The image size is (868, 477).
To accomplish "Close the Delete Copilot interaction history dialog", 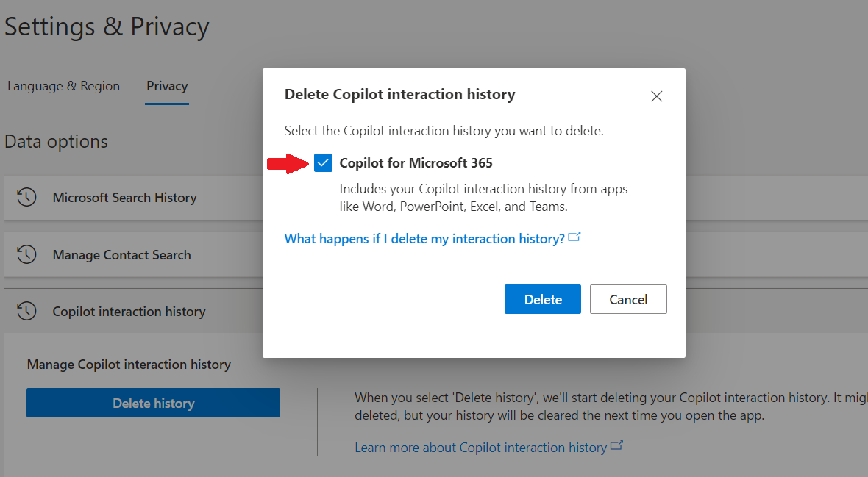I will click(657, 96).
